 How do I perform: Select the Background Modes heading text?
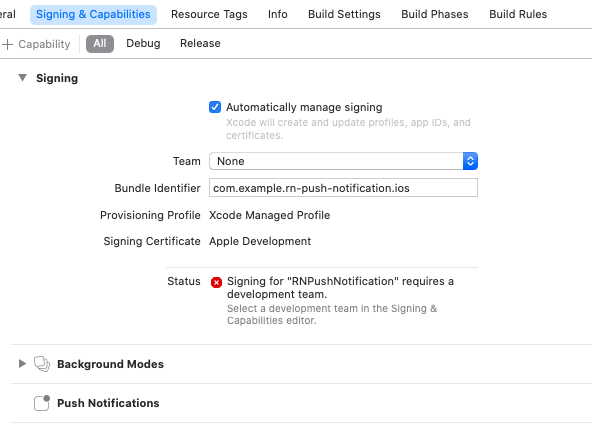(x=110, y=364)
